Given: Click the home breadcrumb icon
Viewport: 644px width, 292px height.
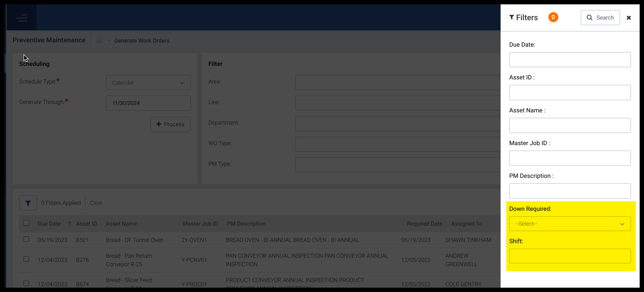Looking at the screenshot, I should [100, 40].
